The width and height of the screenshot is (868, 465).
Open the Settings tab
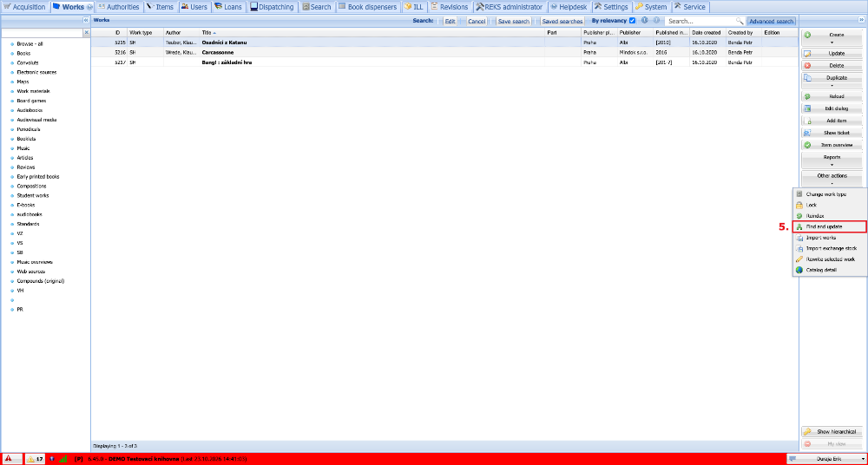[611, 7]
